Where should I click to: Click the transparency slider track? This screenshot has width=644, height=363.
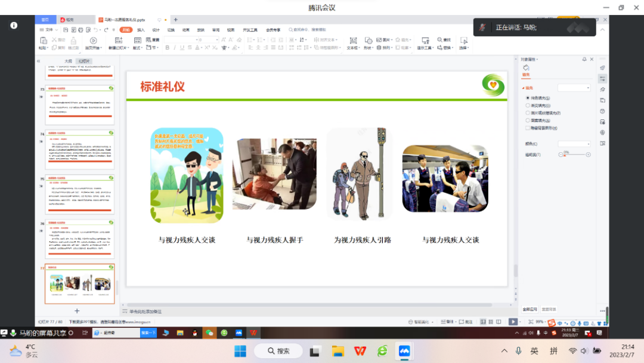coord(575,155)
